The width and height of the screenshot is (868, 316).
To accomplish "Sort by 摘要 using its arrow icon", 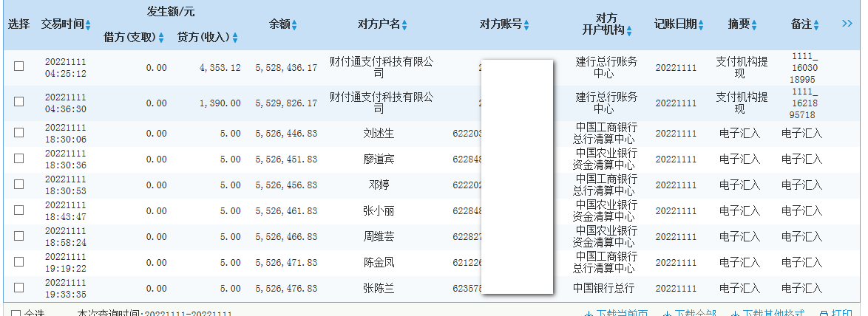I will pos(754,25).
